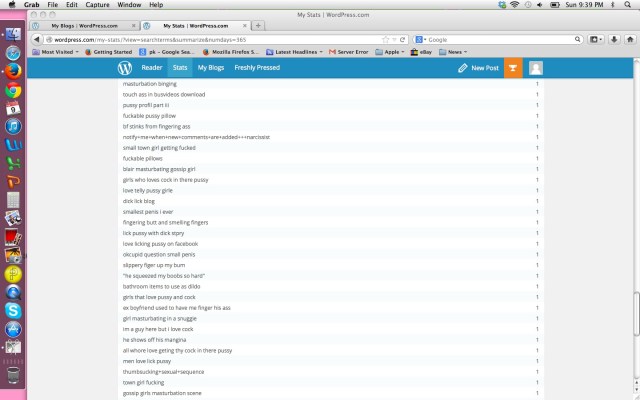Open the Help menu
The image size is (640, 400).
[x=156, y=4]
